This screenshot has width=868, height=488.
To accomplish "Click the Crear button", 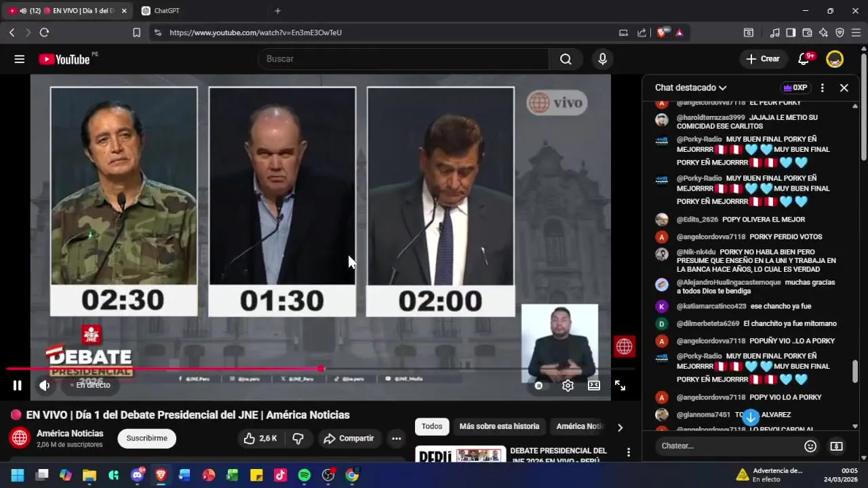I will (764, 59).
